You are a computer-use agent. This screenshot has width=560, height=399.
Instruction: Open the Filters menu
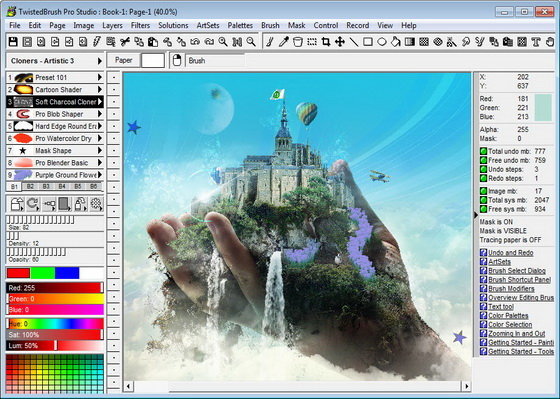[x=140, y=26]
